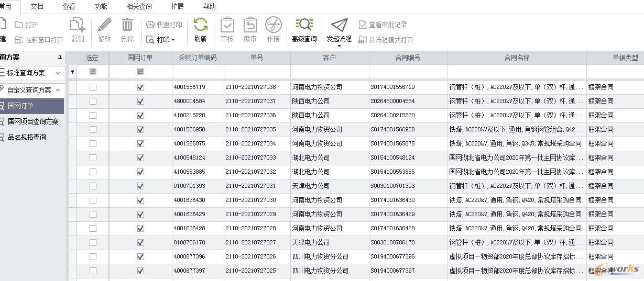The height and width of the screenshot is (281, 644).
Task: Tick 选定 checkbox for order 4001556719
Action: coord(93,87)
